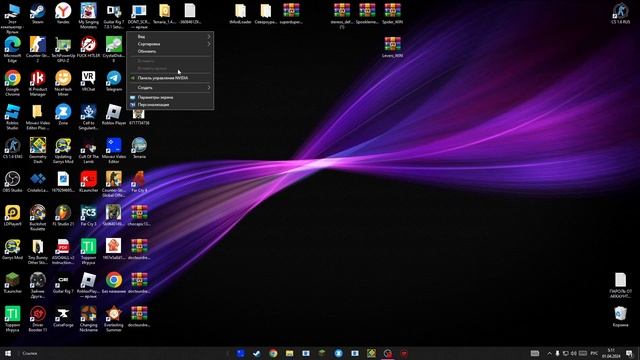This screenshot has height=360, width=640.
Task: Select the ПАРОЛЬ ОТ АККАУНТ text file
Action: click(x=620, y=285)
